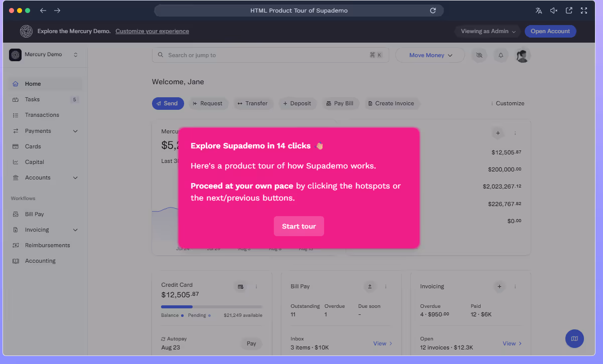Click the Request quick action
Viewport: 603px width, 364px height.
point(208,103)
